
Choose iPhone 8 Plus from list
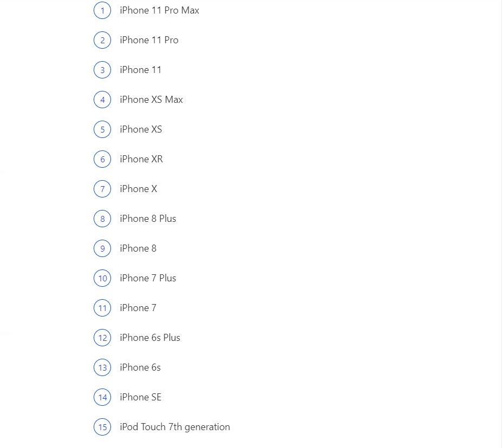pos(148,219)
